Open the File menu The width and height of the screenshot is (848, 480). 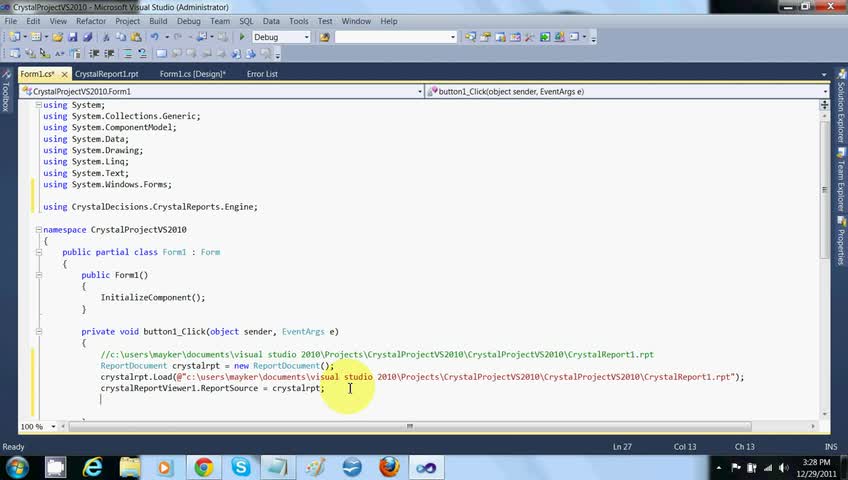pos(11,21)
